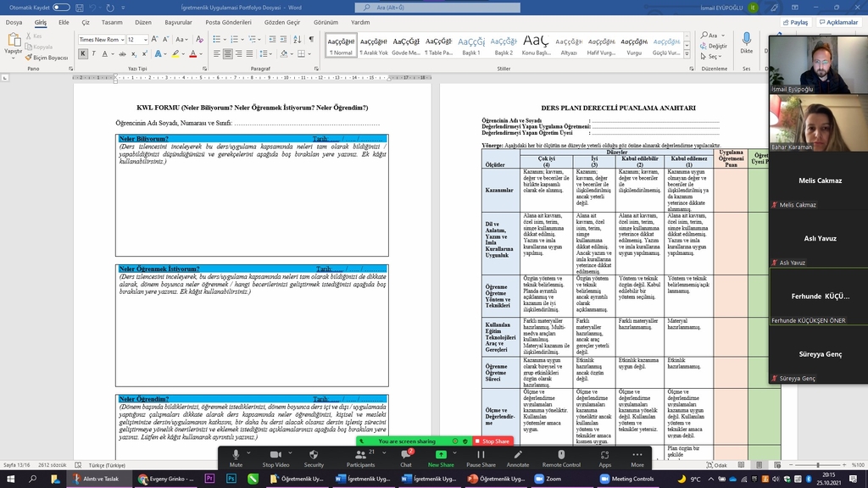Image resolution: width=868 pixels, height=488 pixels.
Task: Select the Gözden Geçir ribbon tab
Action: click(282, 23)
